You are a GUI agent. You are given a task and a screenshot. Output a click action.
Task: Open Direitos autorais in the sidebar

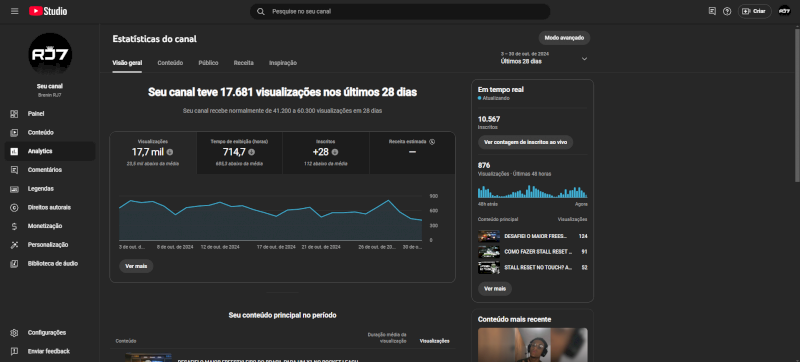50,208
